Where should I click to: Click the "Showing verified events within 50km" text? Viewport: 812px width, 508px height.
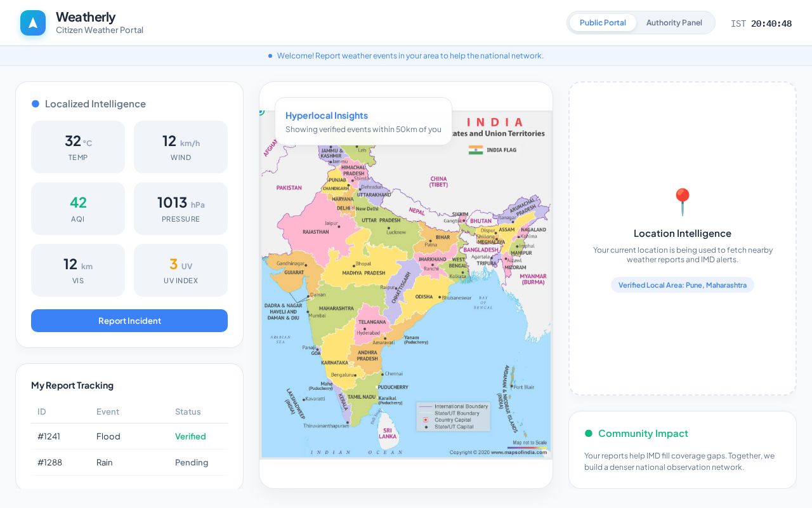363,130
